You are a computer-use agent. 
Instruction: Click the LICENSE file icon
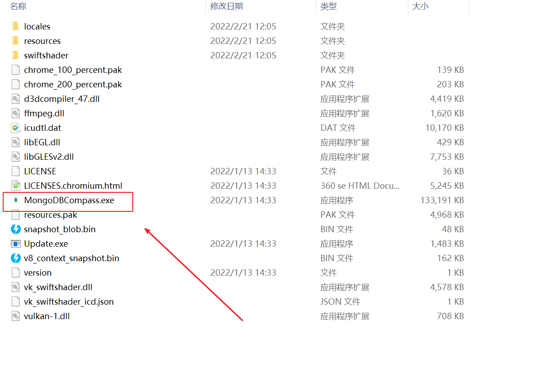pyautogui.click(x=16, y=171)
